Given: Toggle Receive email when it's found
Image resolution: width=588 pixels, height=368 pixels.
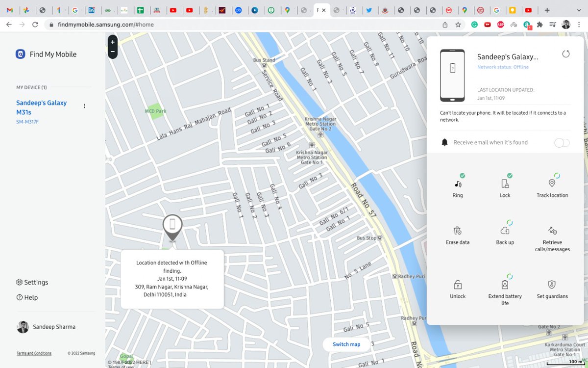Looking at the screenshot, I should pyautogui.click(x=562, y=143).
